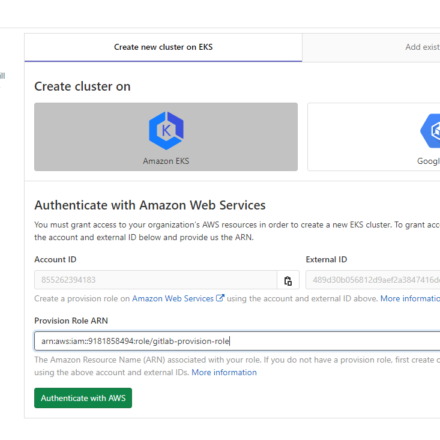Click the External ID label
This screenshot has width=440, height=440.
point(326,259)
